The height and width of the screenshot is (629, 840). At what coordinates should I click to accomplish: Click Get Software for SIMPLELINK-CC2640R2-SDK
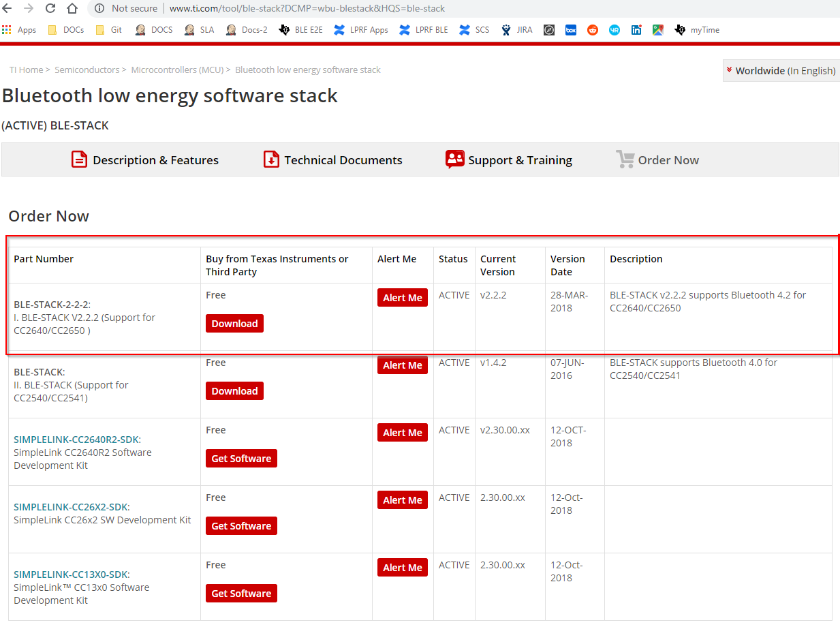point(241,459)
